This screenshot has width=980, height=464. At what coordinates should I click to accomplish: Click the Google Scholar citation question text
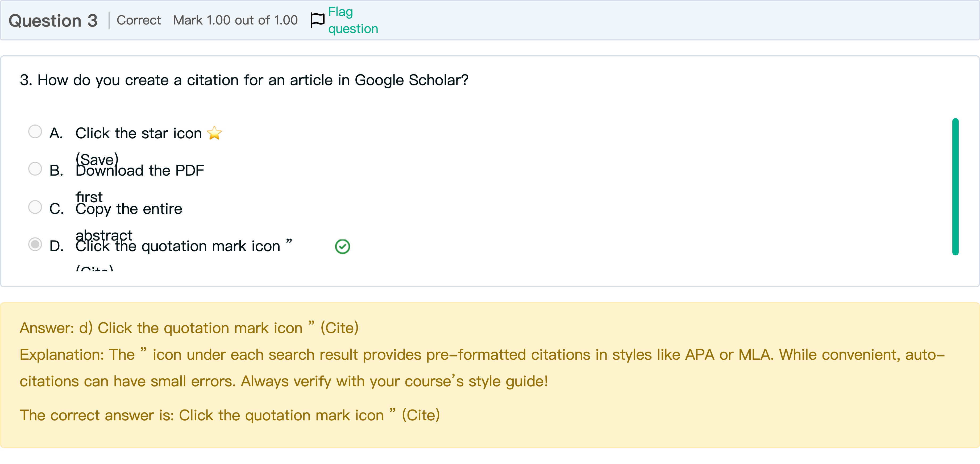pyautogui.click(x=244, y=80)
